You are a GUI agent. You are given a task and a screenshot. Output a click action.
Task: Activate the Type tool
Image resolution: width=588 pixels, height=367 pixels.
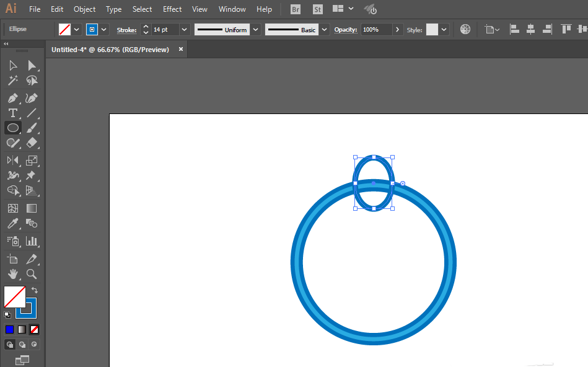(x=13, y=113)
